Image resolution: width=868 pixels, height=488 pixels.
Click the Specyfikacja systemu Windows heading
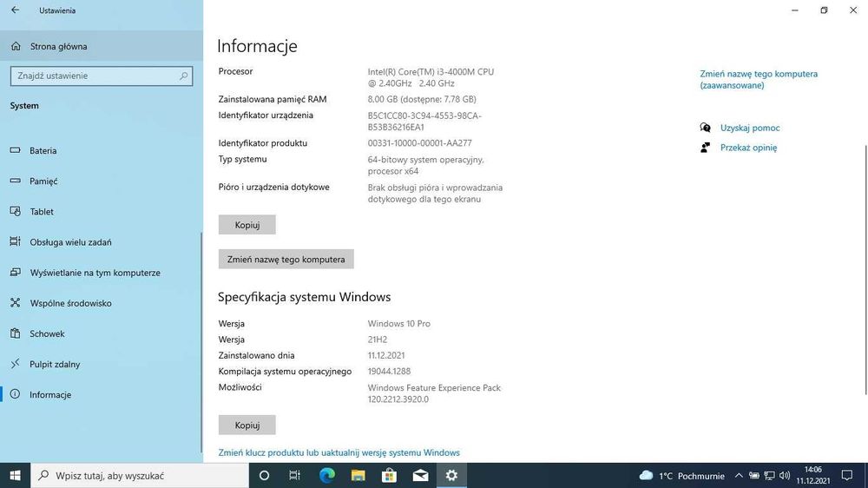click(304, 297)
